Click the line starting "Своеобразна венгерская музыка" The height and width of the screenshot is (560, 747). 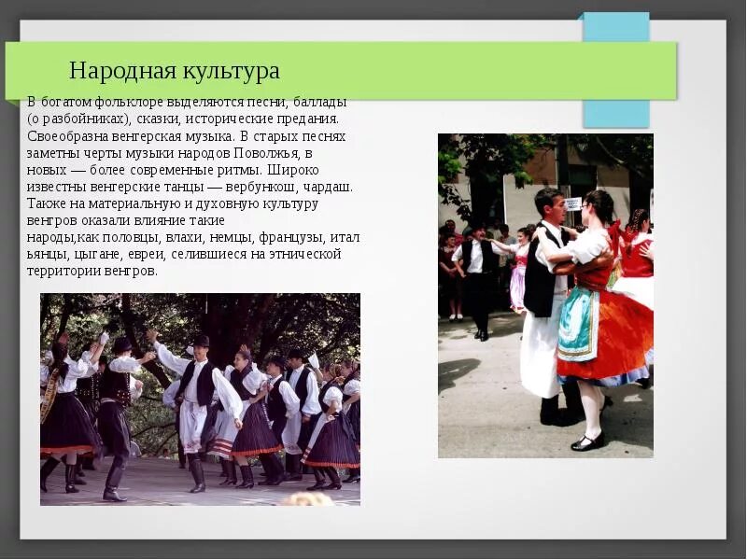coord(186,136)
